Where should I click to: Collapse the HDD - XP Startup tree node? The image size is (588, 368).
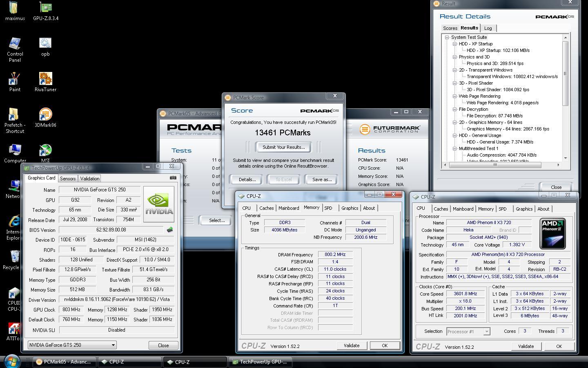[x=454, y=44]
